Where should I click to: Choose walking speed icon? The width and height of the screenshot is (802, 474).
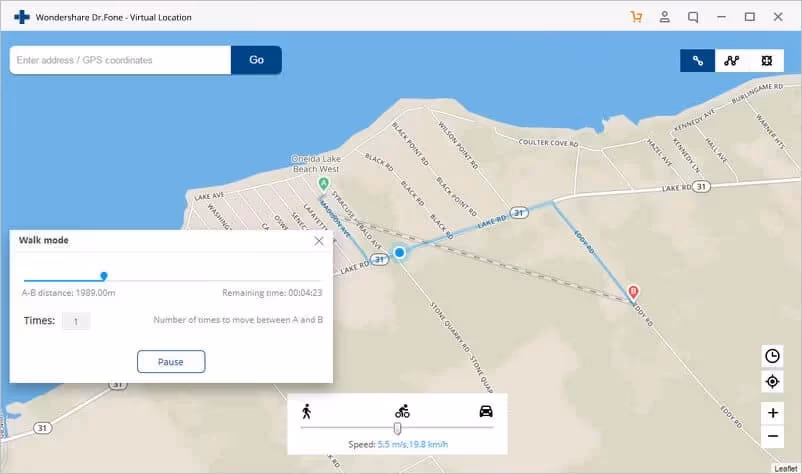tap(306, 411)
